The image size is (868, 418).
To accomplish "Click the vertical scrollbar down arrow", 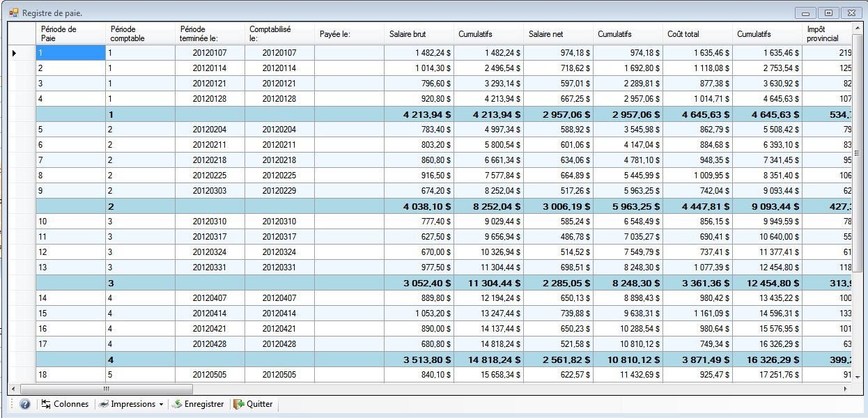I will (x=858, y=376).
